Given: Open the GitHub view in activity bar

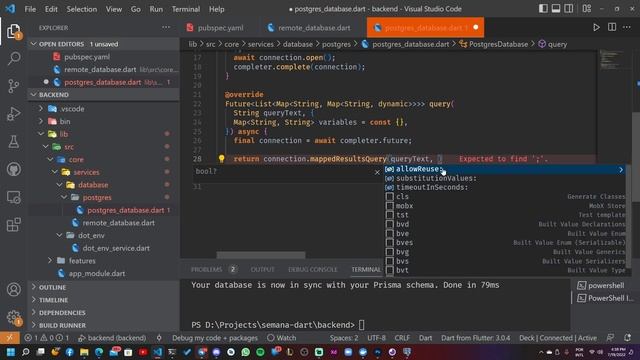Looking at the screenshot, I should coord(13,169).
